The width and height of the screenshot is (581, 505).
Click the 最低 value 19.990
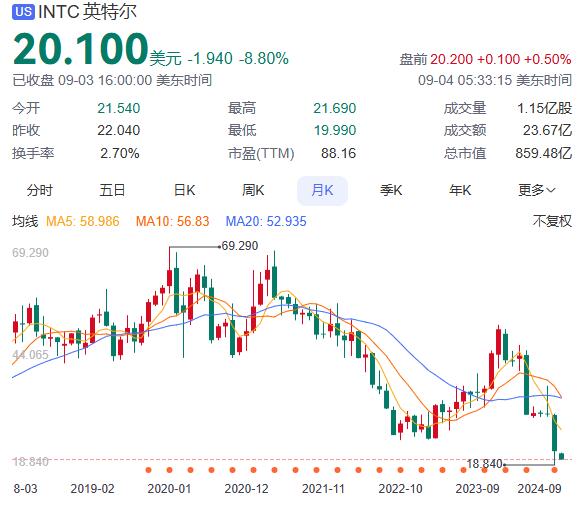click(335, 130)
